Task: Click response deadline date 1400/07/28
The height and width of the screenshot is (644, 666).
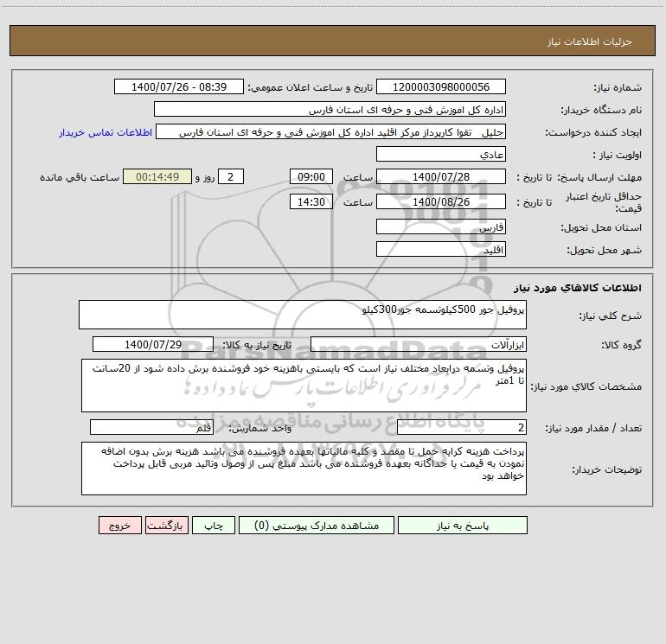Action: [441, 176]
